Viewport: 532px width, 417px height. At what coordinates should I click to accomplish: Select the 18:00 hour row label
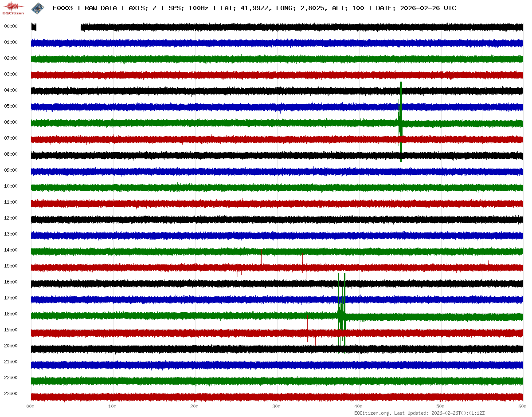coord(11,314)
